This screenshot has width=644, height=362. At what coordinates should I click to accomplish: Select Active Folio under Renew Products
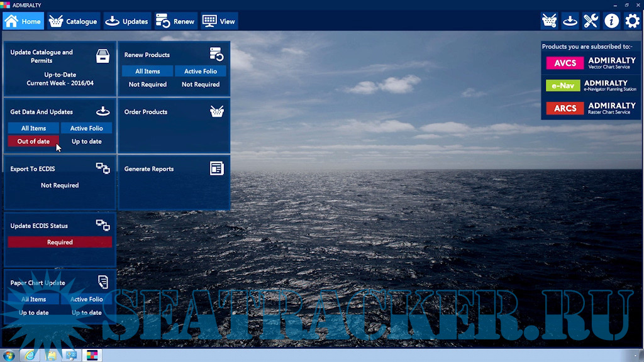201,71
